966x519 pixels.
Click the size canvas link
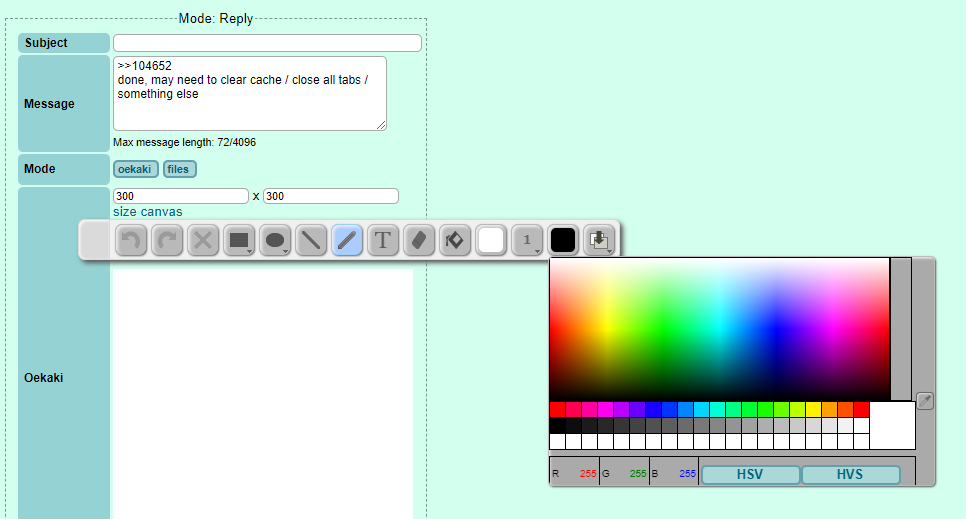click(x=148, y=212)
